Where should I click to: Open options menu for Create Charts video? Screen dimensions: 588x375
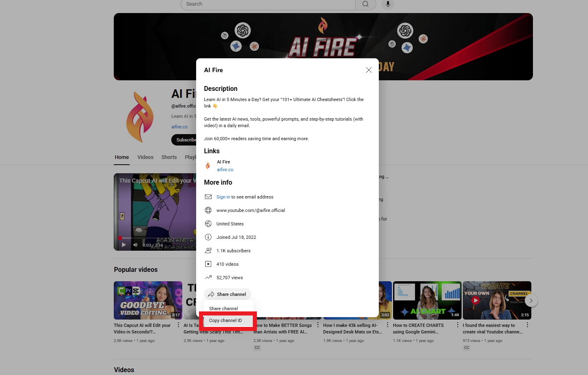(458, 325)
